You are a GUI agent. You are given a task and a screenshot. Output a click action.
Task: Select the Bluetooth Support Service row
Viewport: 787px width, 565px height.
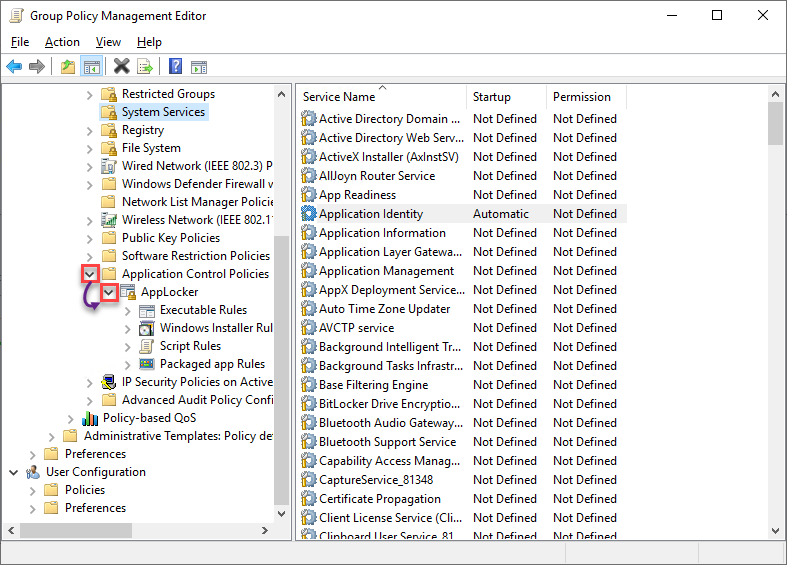tap(462, 442)
